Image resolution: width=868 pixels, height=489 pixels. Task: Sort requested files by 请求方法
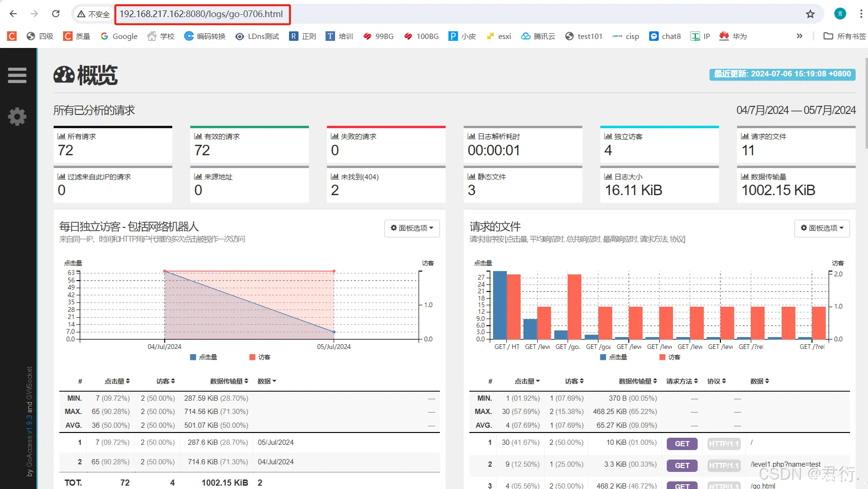[682, 381]
